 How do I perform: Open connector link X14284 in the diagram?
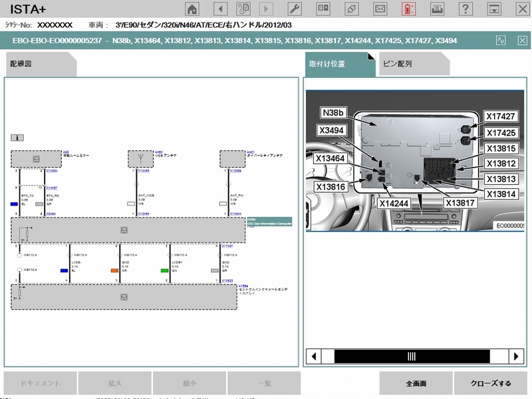click(x=52, y=171)
